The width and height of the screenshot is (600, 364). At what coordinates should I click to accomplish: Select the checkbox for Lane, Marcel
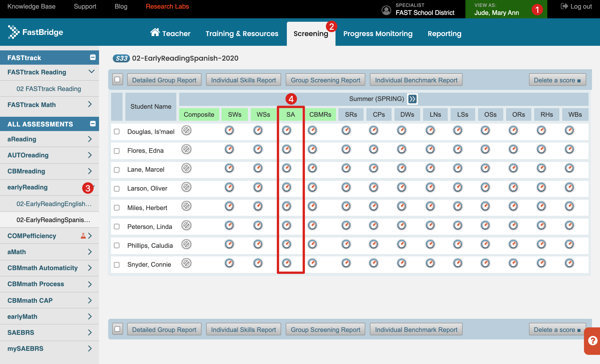(117, 170)
